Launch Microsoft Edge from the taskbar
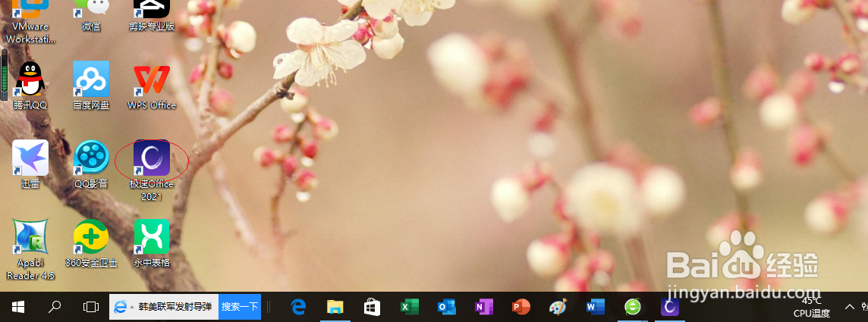This screenshot has width=868, height=322. (x=300, y=307)
